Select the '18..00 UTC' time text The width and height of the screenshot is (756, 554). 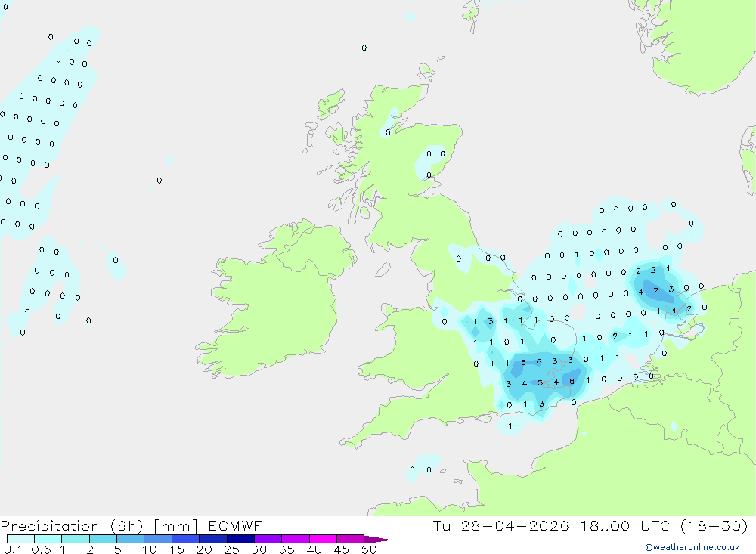coord(625,525)
